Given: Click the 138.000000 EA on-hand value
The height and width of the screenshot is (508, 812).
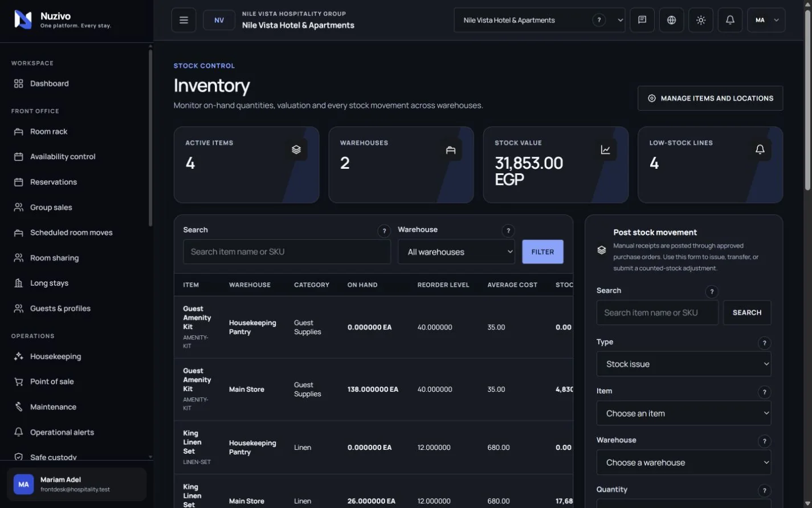Looking at the screenshot, I should pyautogui.click(x=373, y=389).
